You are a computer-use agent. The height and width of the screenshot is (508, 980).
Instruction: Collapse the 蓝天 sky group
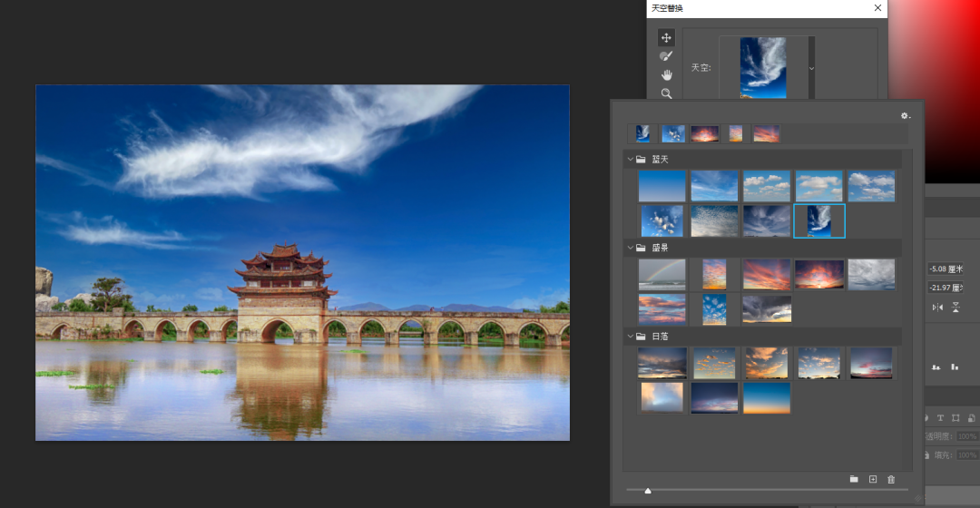[x=630, y=160]
